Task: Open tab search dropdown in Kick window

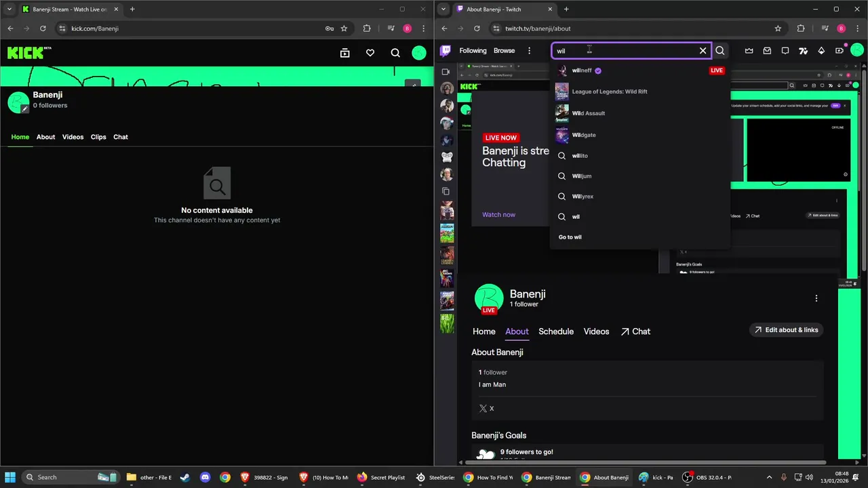Action: [x=9, y=9]
